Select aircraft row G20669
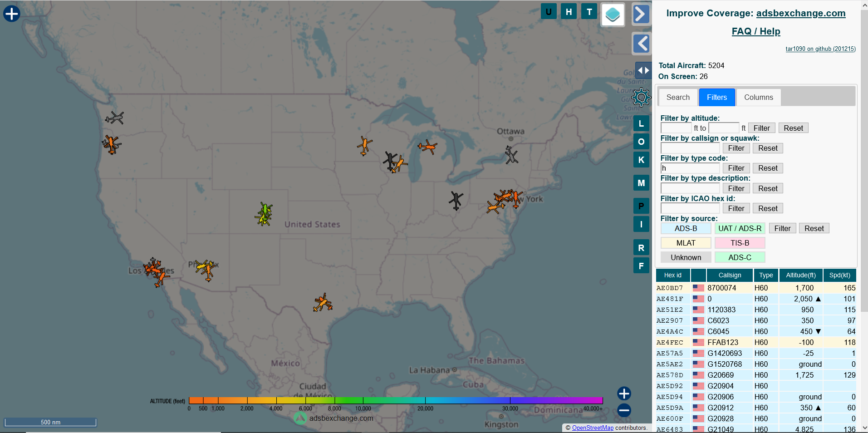The image size is (868, 433). coord(756,375)
